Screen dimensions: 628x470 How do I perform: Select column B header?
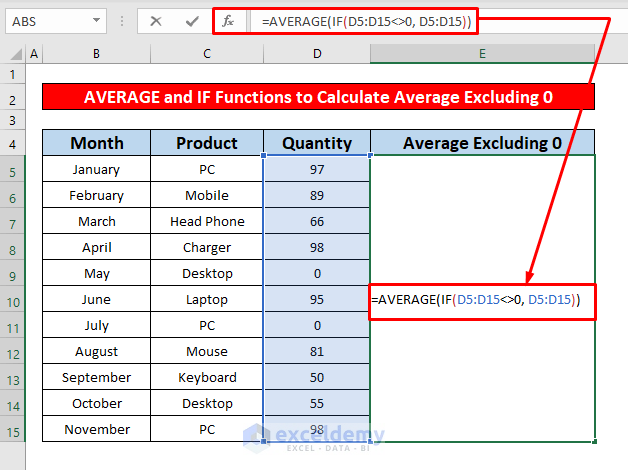pyautogui.click(x=97, y=54)
